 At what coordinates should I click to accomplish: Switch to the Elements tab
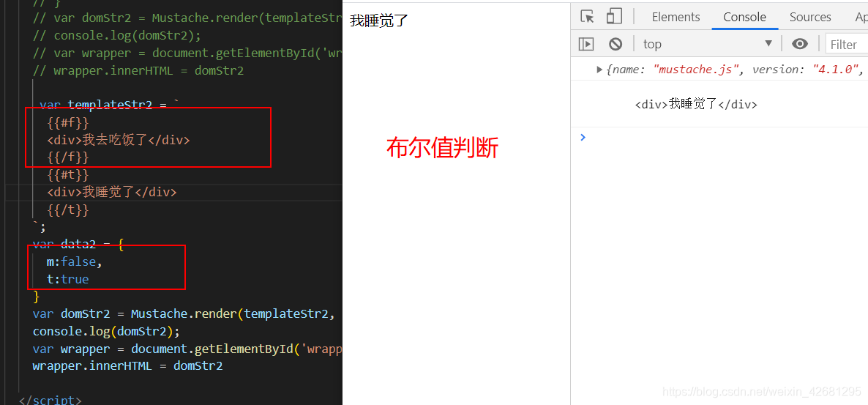676,17
